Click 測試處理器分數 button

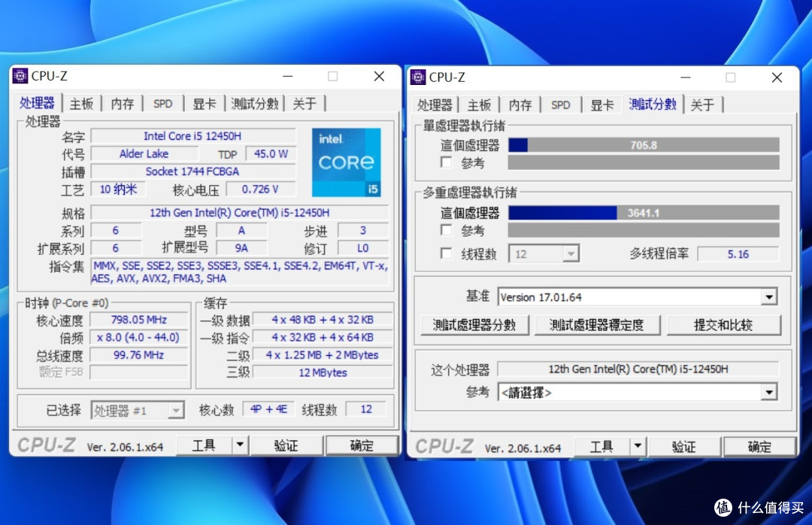pos(474,325)
